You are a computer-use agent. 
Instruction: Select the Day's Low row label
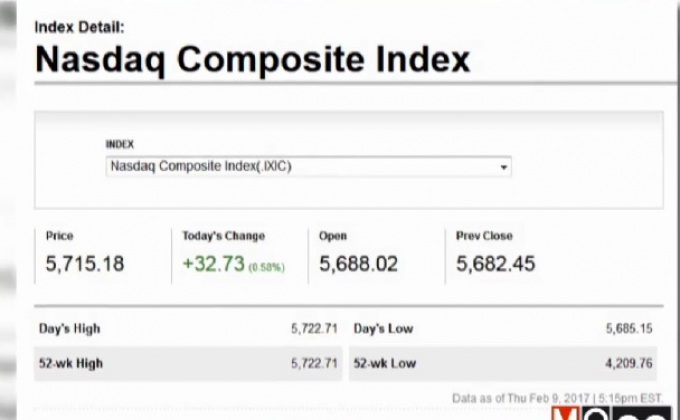click(x=382, y=329)
